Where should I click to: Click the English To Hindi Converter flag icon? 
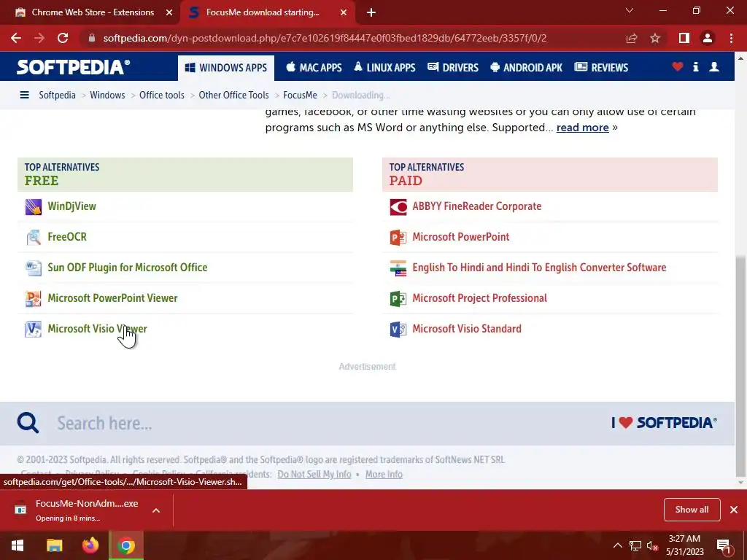click(x=398, y=268)
